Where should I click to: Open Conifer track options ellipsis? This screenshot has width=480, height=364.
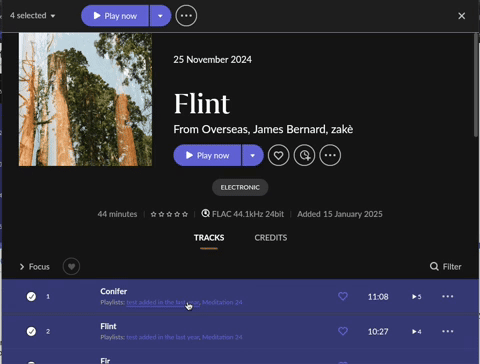point(447,296)
